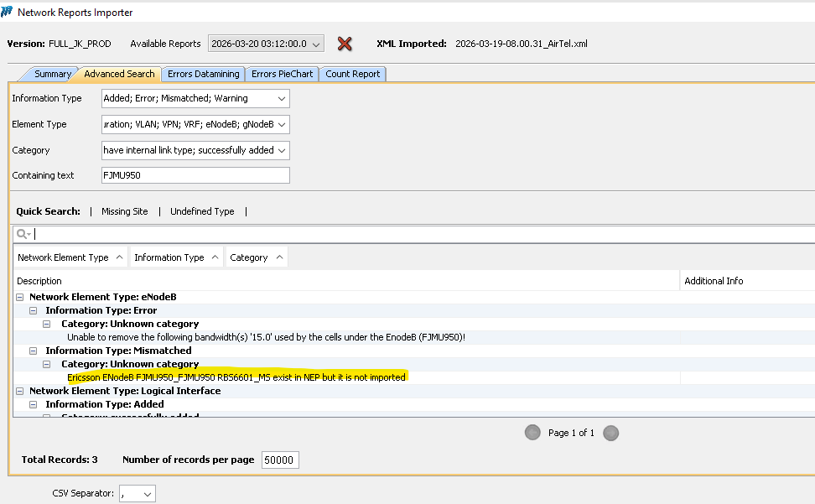Click the Undefined Type quick search link
The width and height of the screenshot is (815, 504).
click(202, 211)
